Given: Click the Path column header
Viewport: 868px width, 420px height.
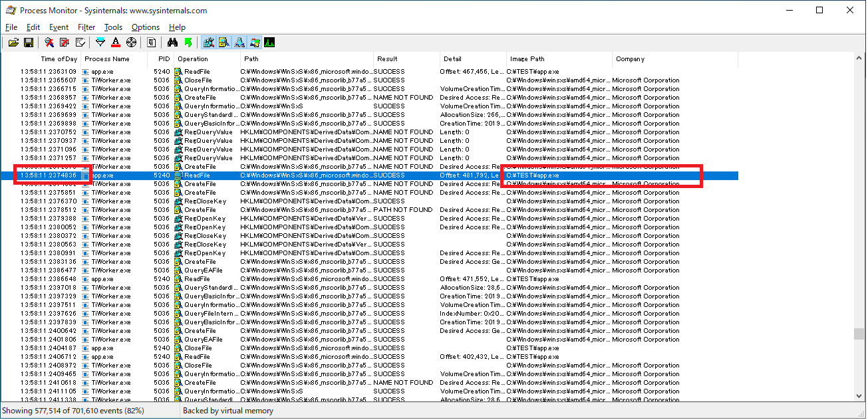Looking at the screenshot, I should [307, 59].
